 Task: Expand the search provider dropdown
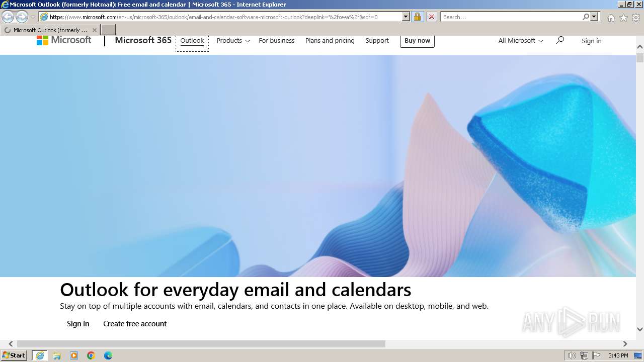(x=594, y=17)
